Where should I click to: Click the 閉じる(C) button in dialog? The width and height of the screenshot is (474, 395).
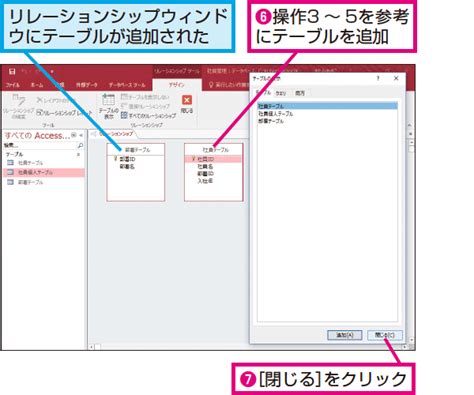385,335
